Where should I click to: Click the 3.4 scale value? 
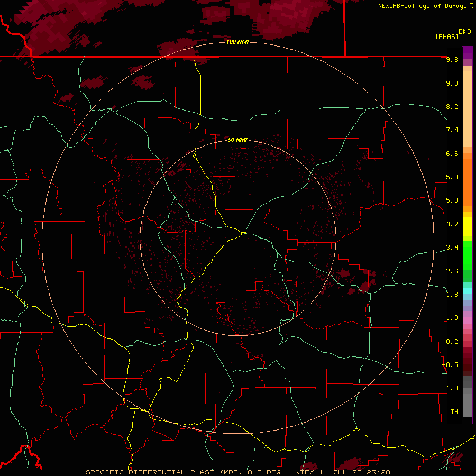(452, 248)
